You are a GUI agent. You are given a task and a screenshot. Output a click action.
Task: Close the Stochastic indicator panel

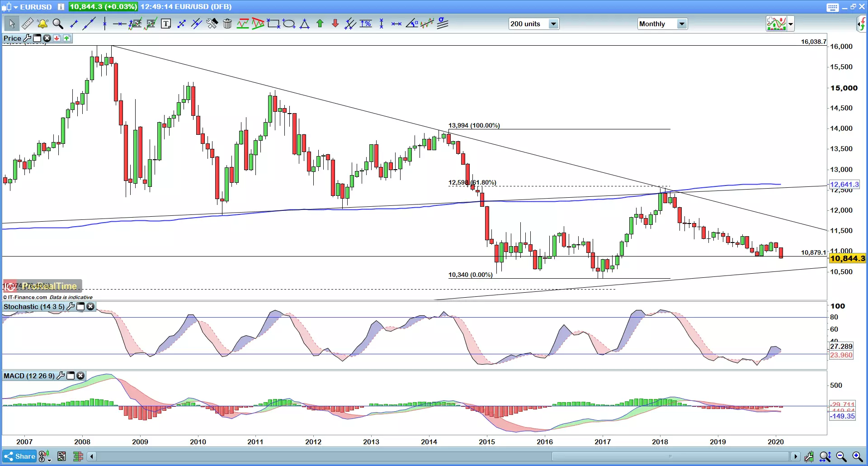90,307
